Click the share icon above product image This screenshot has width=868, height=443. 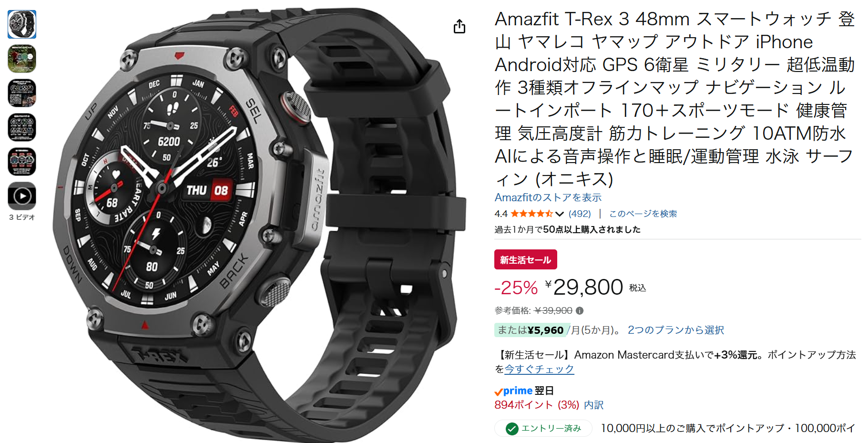tap(460, 26)
